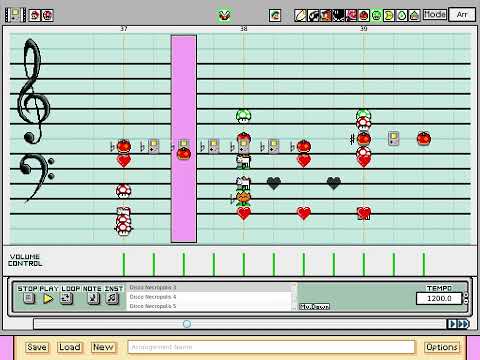Toggle the LOOP button

coord(66,298)
